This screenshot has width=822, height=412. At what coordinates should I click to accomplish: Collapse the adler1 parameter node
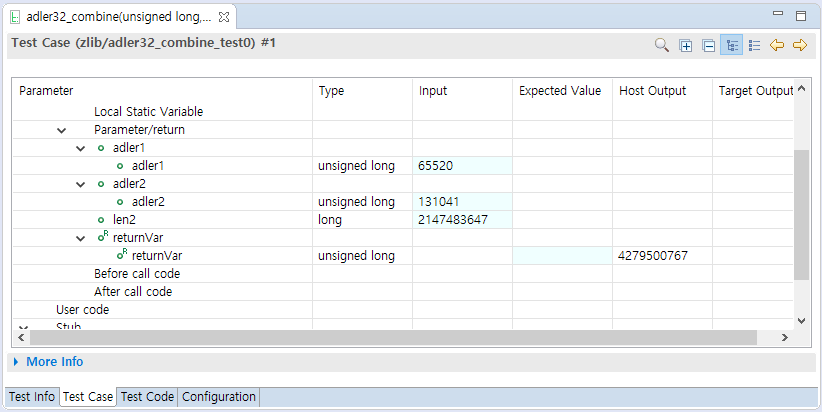81,148
